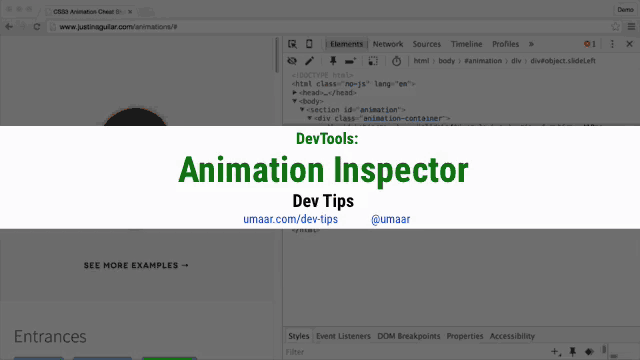Screen dimensions: 640x360
Task: Collapse the body node
Action: pyautogui.click(x=294, y=101)
